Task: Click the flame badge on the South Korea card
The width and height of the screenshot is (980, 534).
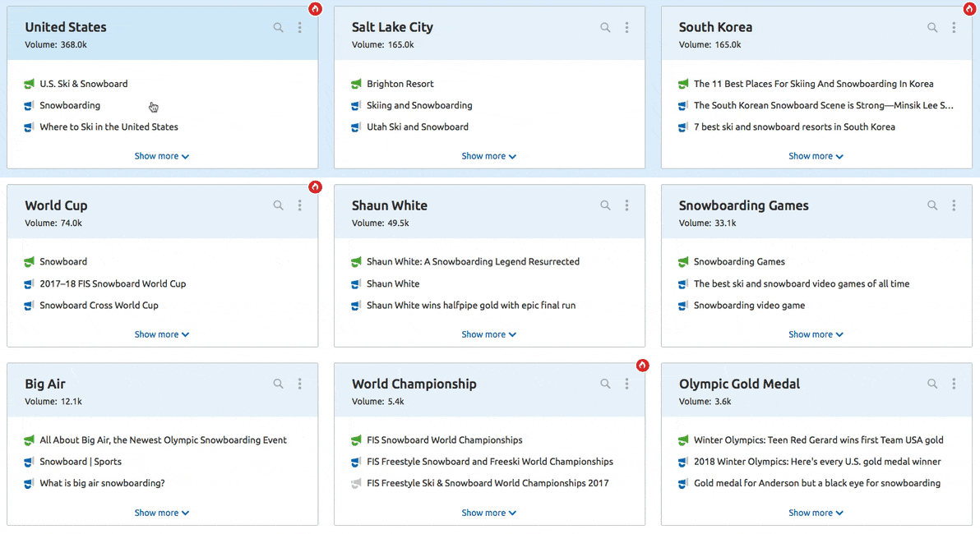Action: click(x=969, y=8)
